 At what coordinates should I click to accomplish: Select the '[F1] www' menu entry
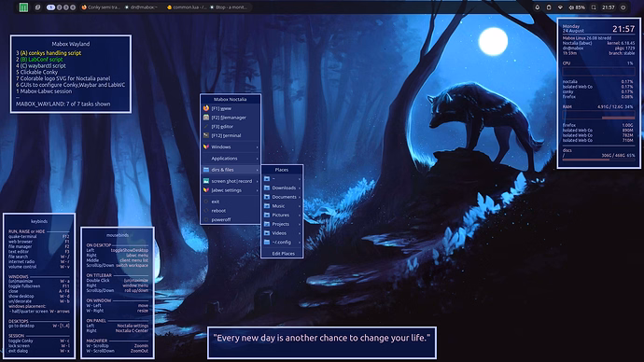tap(230, 108)
